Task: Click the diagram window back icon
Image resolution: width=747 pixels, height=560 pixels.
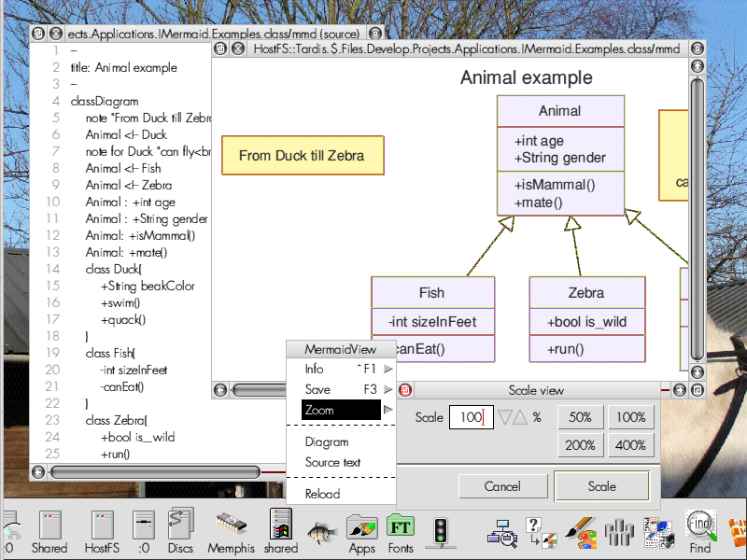Action: (220, 49)
